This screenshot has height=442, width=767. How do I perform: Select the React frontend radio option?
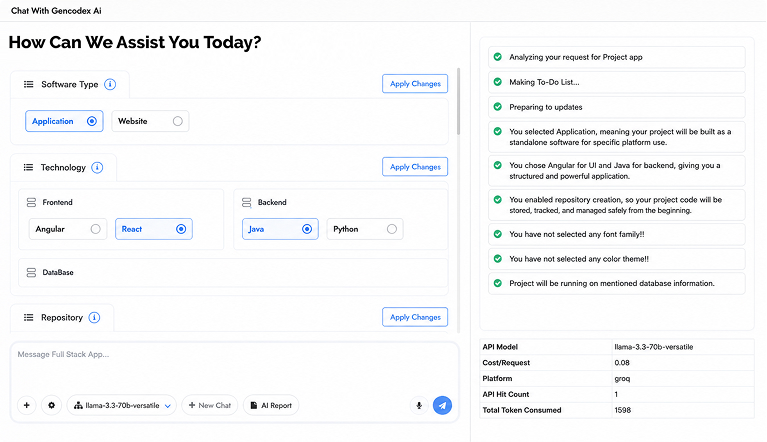click(154, 229)
